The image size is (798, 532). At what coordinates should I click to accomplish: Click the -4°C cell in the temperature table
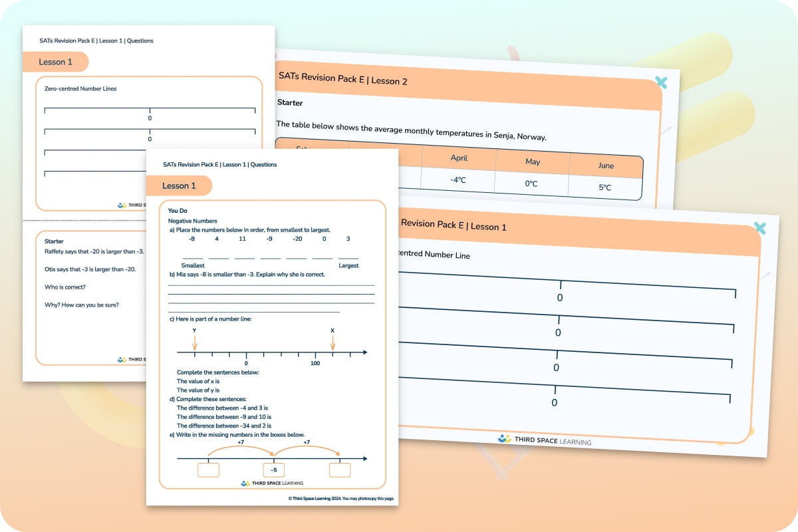pyautogui.click(x=458, y=180)
